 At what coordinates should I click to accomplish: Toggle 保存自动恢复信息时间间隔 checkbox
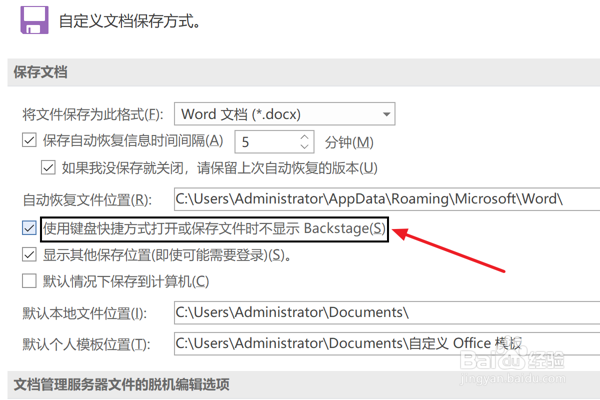[29, 140]
